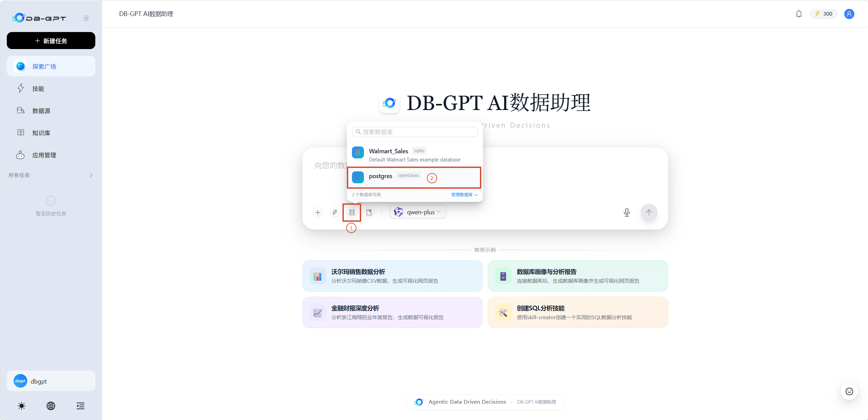Focus the 搜索数据库 search field
The width and height of the screenshot is (868, 420).
[x=415, y=132]
